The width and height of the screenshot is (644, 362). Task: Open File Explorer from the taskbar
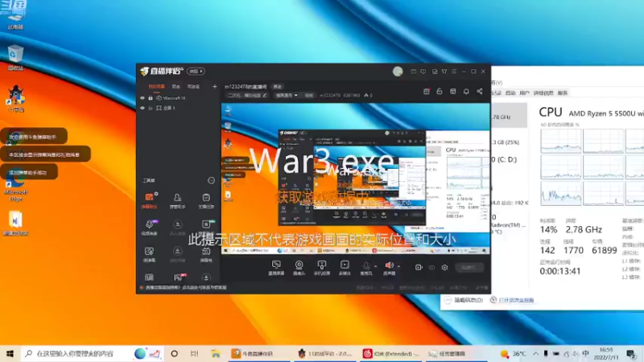216,353
